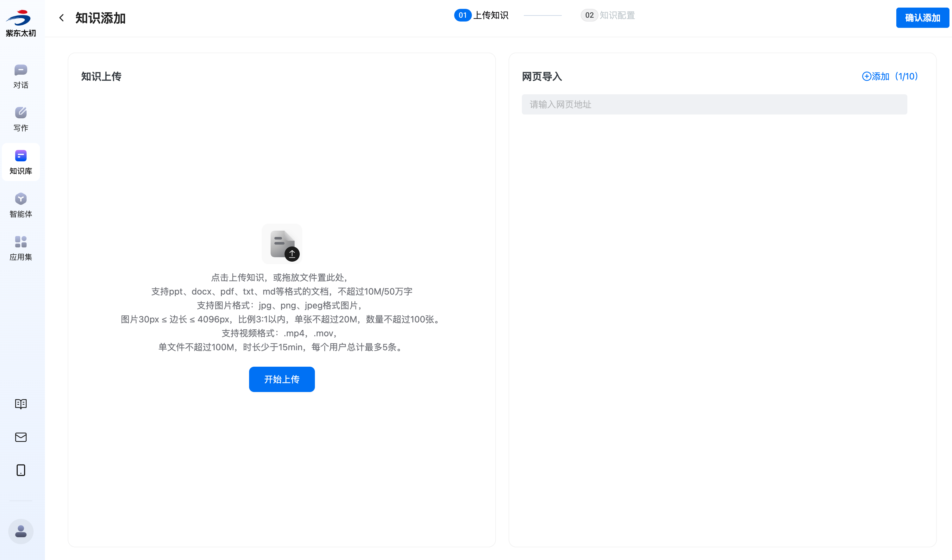Viewport: 952px width, 560px height.
Task: Click the file upload document icon
Action: click(x=282, y=244)
